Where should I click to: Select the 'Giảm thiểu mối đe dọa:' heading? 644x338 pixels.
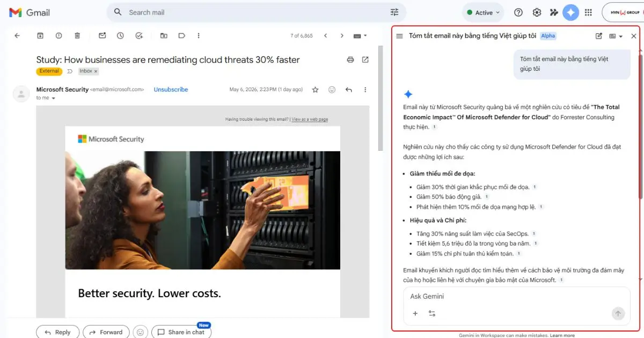[x=442, y=173]
